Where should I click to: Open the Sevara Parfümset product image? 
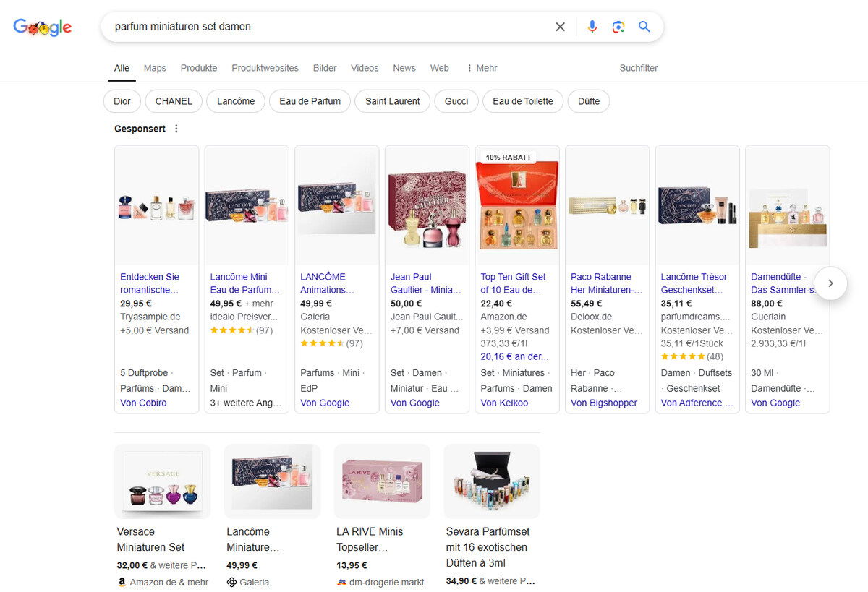click(492, 481)
